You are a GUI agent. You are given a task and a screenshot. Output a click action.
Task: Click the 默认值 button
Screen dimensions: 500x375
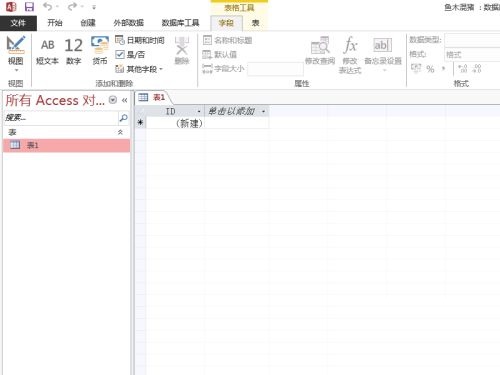pos(220,54)
